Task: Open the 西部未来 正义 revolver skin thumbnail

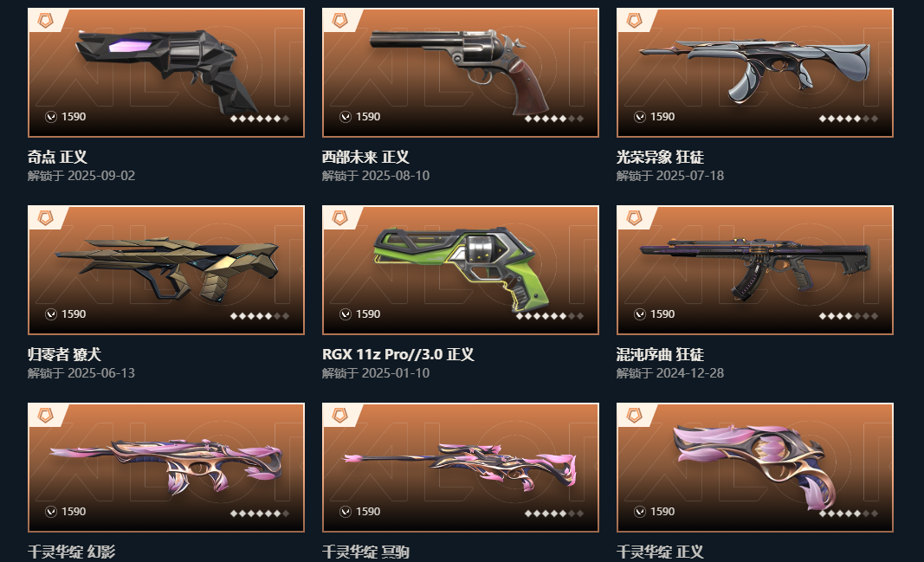Action: (460, 73)
